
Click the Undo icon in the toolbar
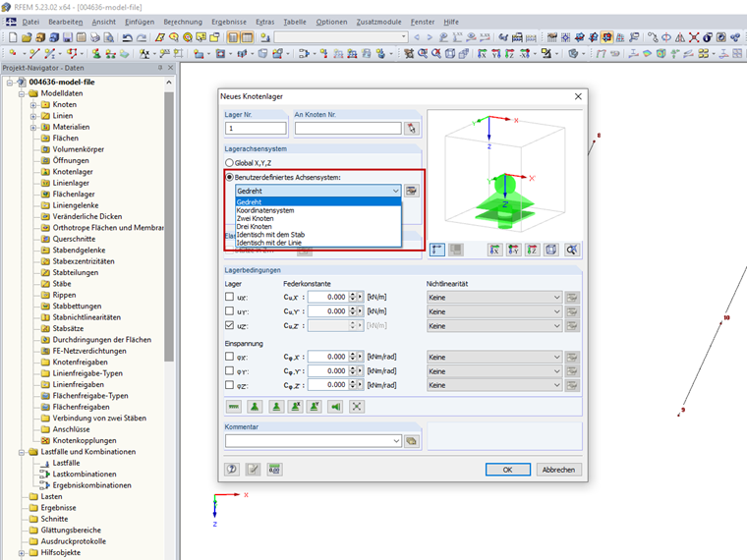click(127, 37)
